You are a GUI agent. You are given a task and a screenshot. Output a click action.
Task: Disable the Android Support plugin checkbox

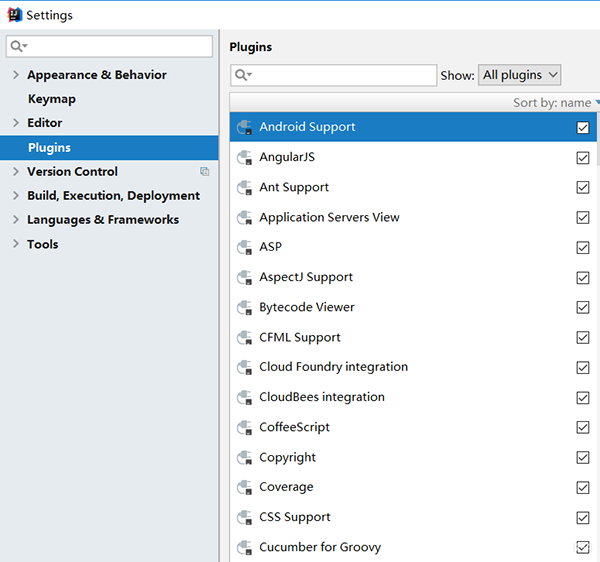click(583, 127)
